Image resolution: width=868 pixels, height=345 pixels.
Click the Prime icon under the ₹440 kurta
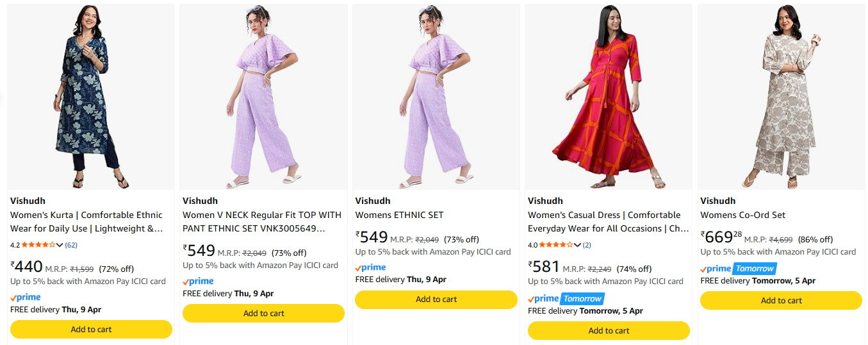pos(26,298)
